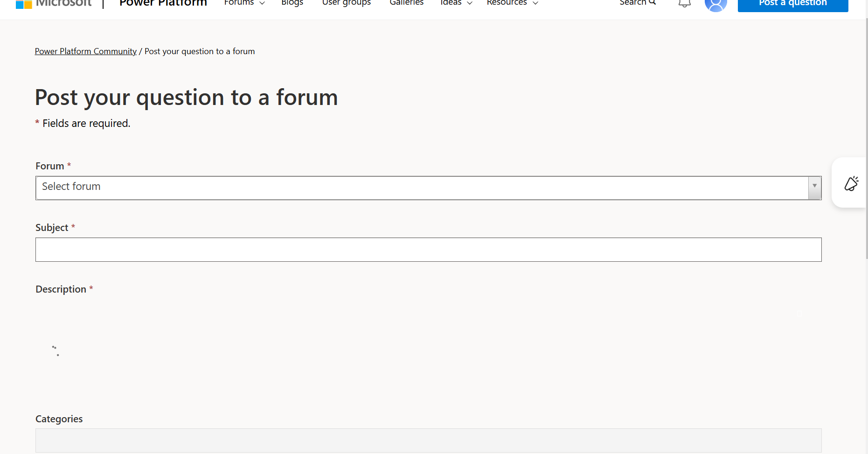Click the Microsoft logo
The height and width of the screenshot is (454, 868).
pyautogui.click(x=54, y=4)
